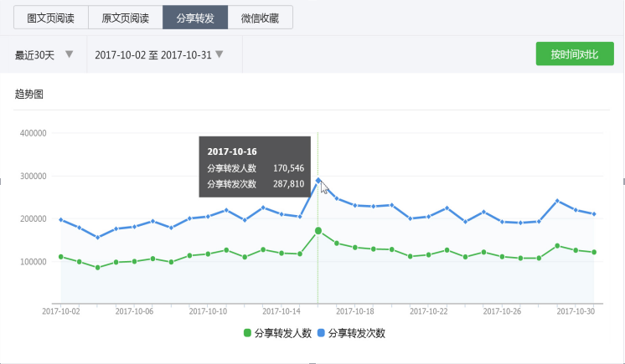Screen dimensions: 625x364
Task: Click the 2017-10-16 tooltip box
Action: point(254,167)
